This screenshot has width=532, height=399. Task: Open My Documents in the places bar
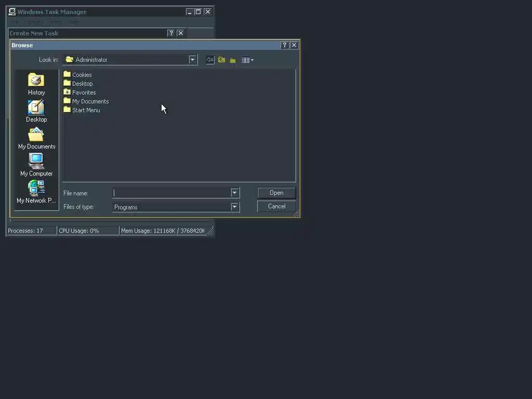37,138
